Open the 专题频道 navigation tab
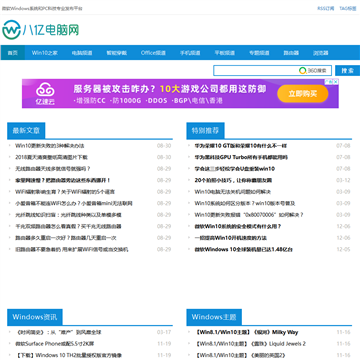The width and height of the screenshot is (360, 360). tap(259, 53)
